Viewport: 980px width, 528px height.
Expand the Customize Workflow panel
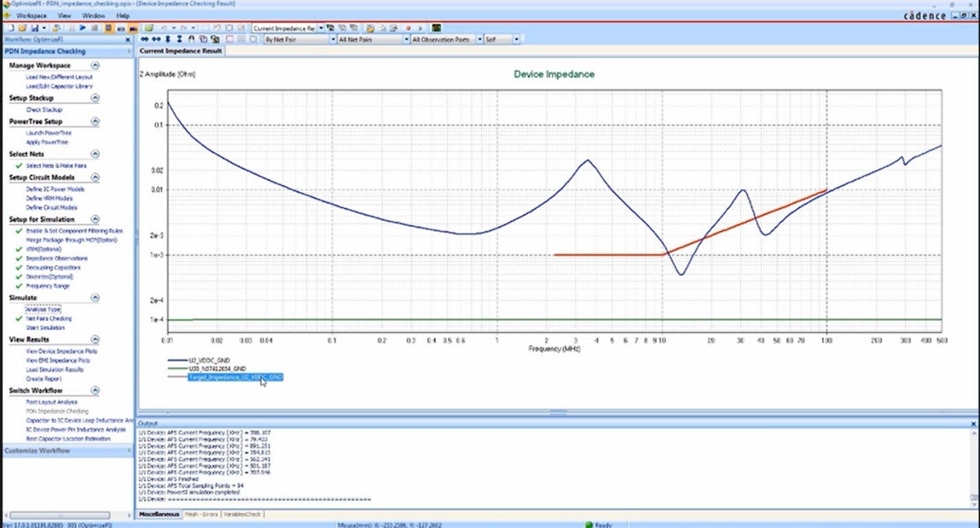click(128, 451)
